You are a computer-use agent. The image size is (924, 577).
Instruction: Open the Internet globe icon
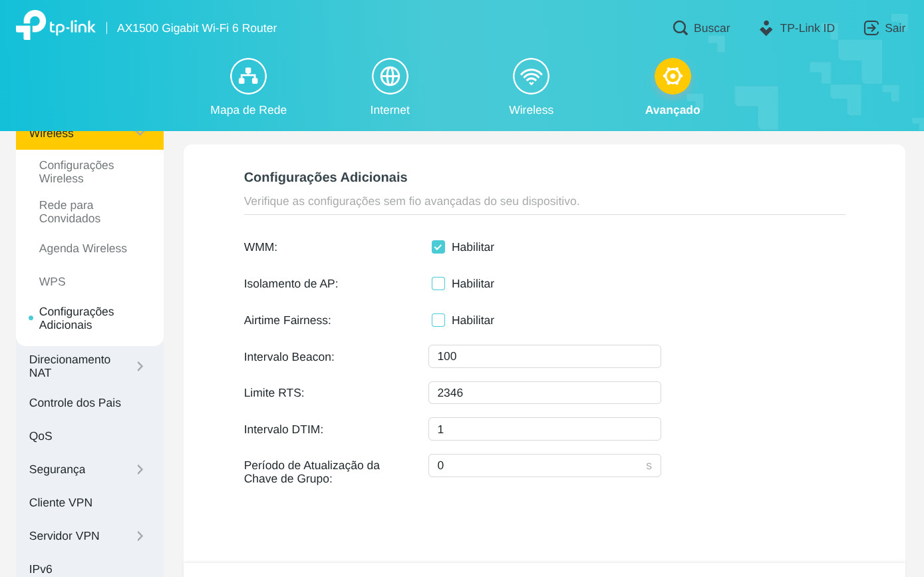pos(390,77)
